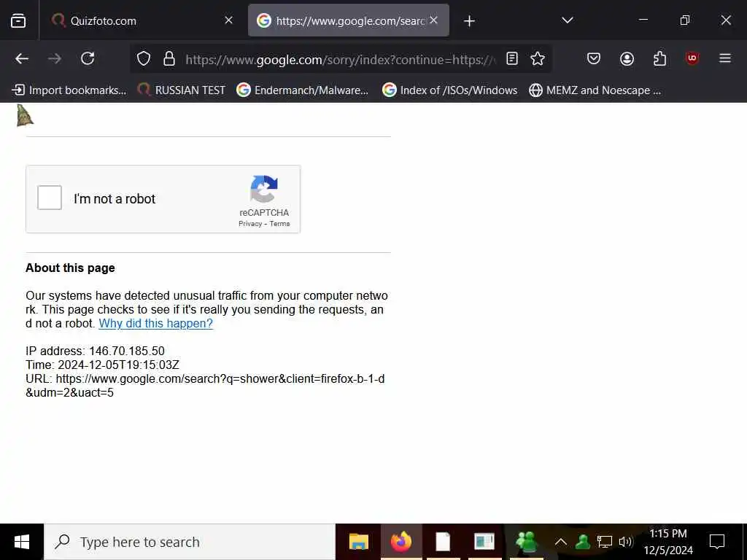747x560 pixels.
Task: Focus the address bar URL field
Action: [x=340, y=60]
